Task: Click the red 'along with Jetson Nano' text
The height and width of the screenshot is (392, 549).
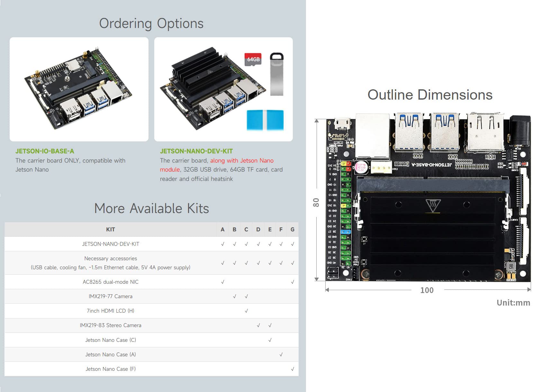Action: [x=242, y=160]
